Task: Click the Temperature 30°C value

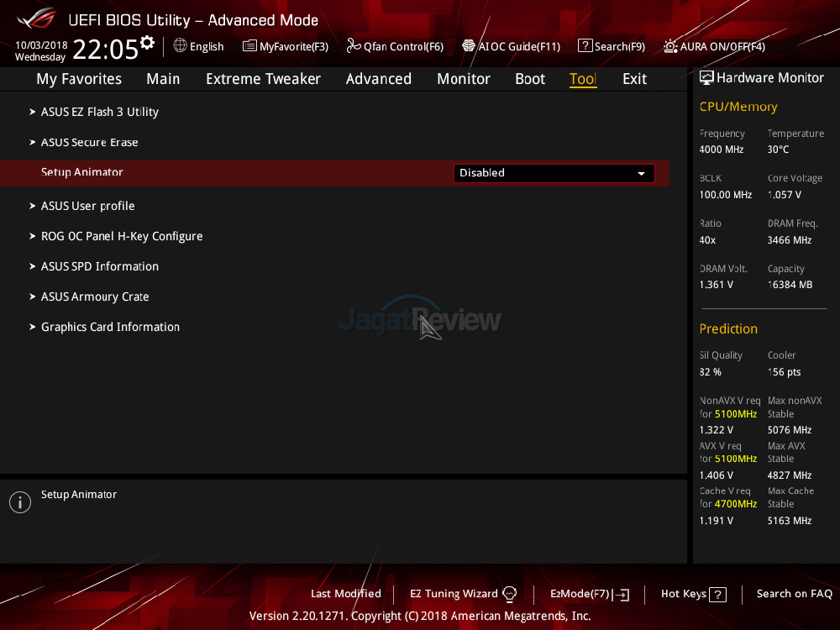Action: coord(778,150)
